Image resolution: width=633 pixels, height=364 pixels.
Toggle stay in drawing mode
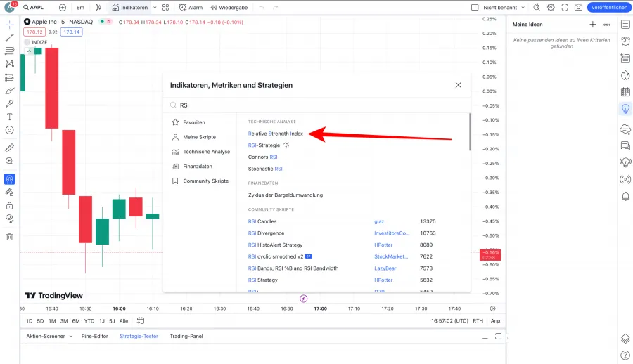coord(10,192)
